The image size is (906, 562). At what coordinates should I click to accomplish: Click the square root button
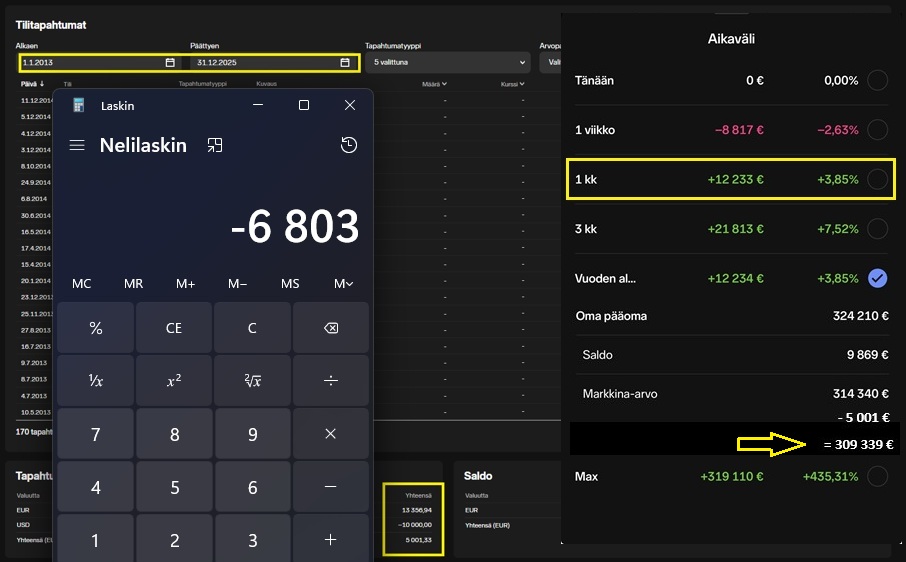click(253, 380)
